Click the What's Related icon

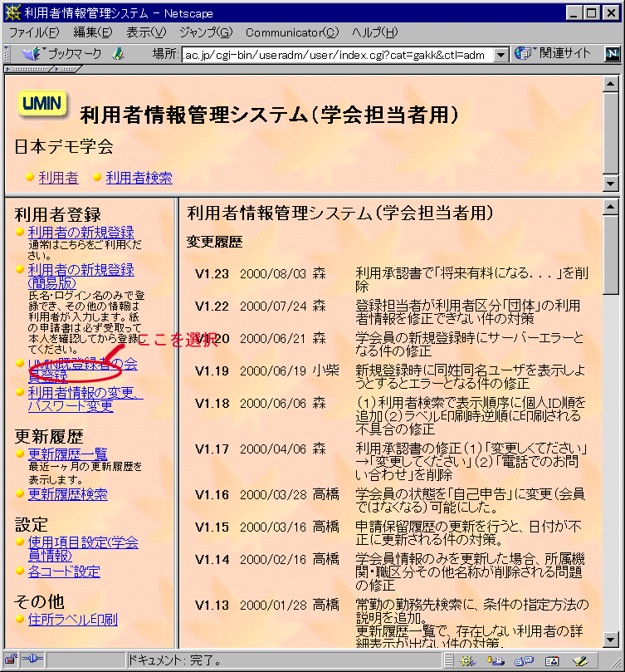click(523, 54)
